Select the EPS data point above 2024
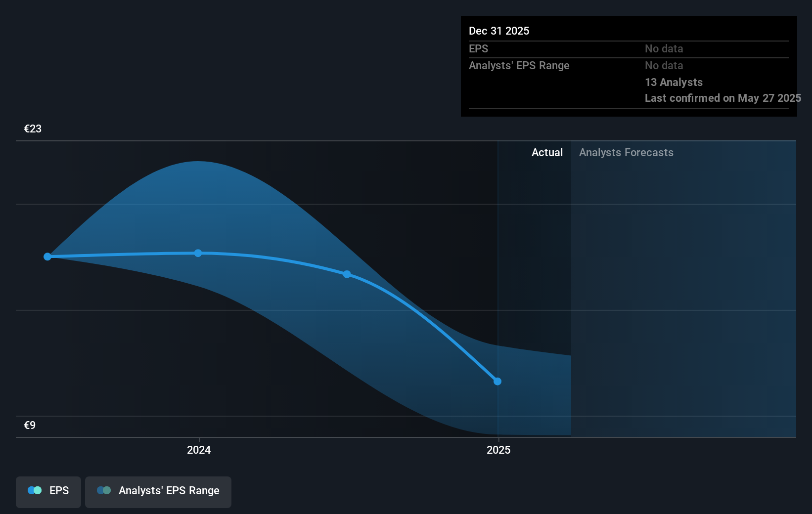This screenshot has height=514, width=812. 198,253
